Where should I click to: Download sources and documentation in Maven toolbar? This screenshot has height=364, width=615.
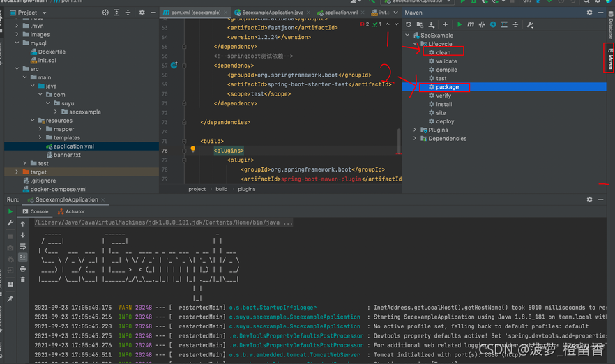tap(432, 24)
